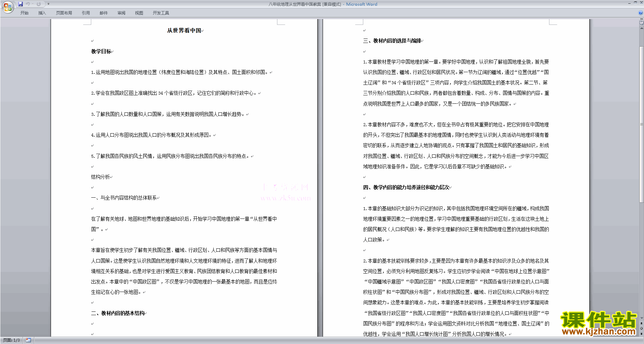Click heading 三、教材内容的选择与编排
Image resolution: width=644 pixels, height=344 pixels.
392,41
